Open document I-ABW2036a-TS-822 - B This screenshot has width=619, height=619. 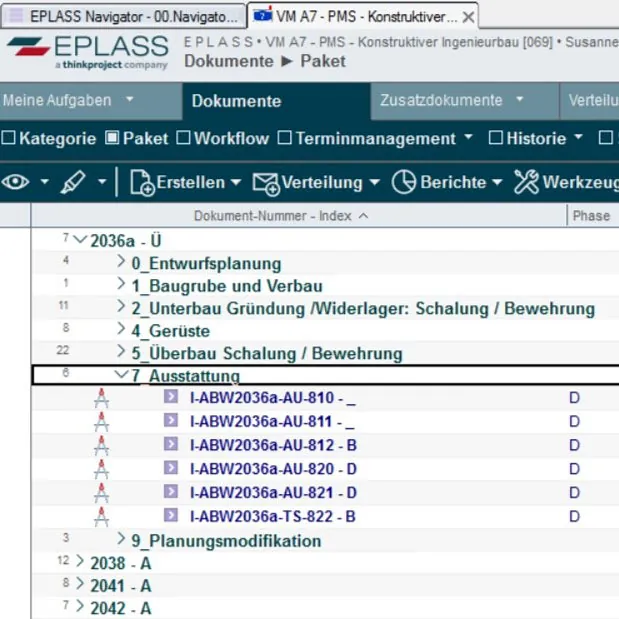(x=272, y=517)
